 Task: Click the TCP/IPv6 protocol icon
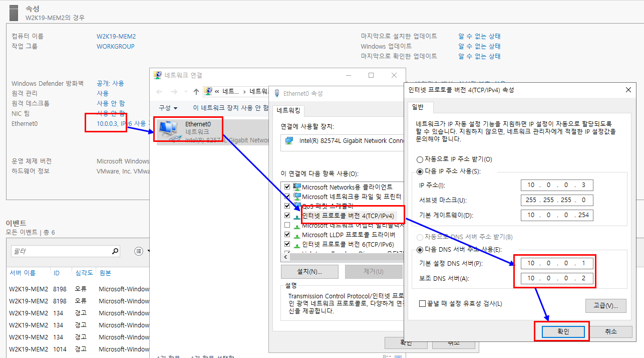pyautogui.click(x=297, y=244)
